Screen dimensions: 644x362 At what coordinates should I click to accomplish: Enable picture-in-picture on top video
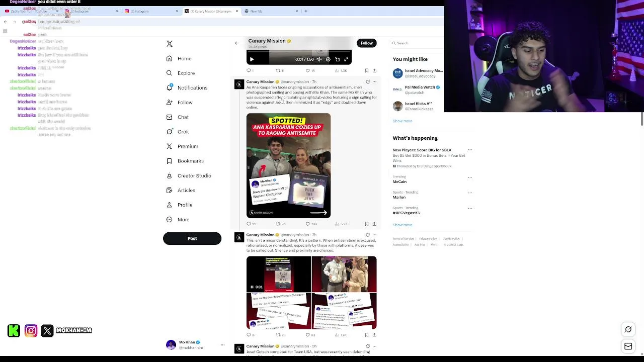tap(337, 59)
